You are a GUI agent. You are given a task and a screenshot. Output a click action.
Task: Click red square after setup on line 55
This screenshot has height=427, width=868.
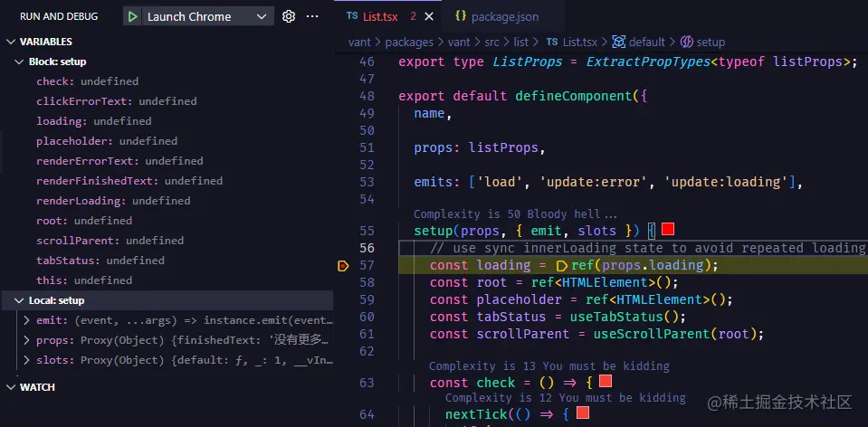(668, 230)
